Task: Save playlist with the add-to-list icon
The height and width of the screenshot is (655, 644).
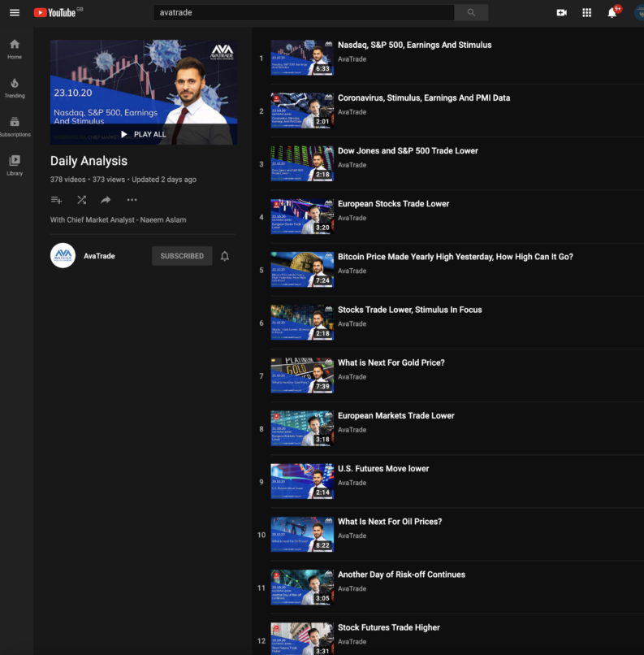Action: click(x=56, y=200)
